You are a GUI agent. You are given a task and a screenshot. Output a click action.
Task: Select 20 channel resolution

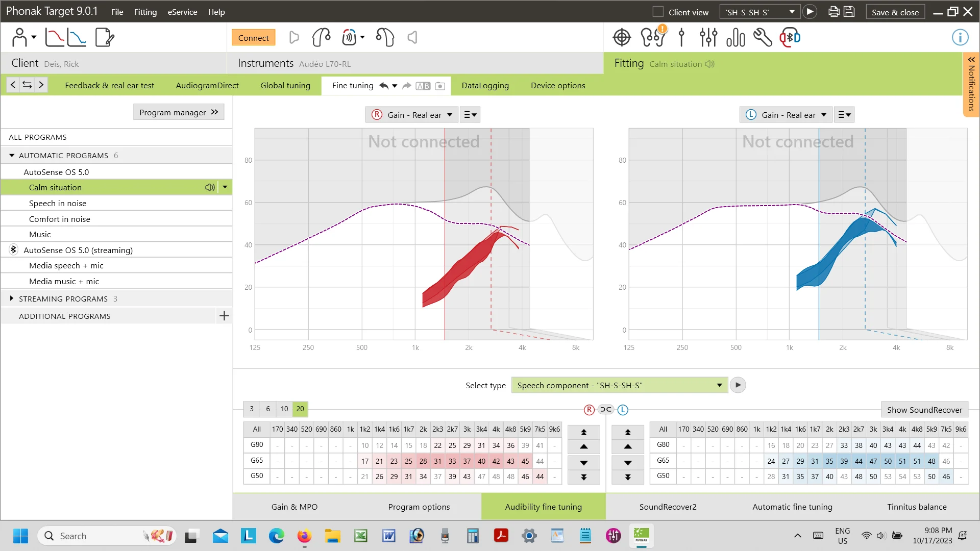point(300,409)
